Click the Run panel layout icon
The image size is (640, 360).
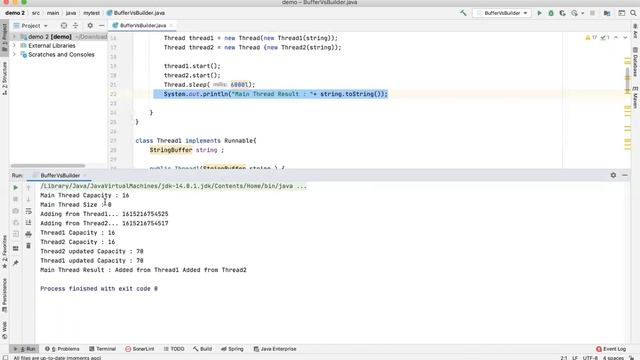click(16, 248)
